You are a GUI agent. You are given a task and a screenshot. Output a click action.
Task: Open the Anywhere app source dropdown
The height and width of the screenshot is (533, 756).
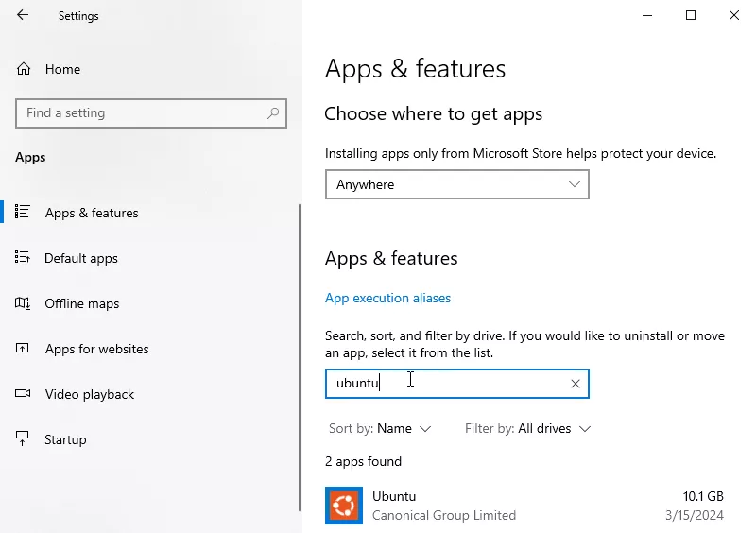(x=457, y=184)
